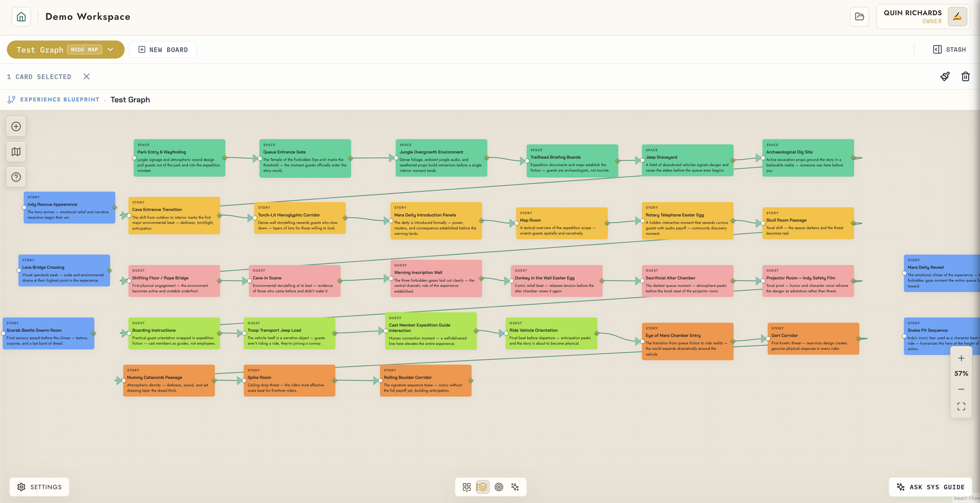This screenshot has width=980, height=503.
Task: Open the folder icon next to the user profile
Action: pyautogui.click(x=859, y=16)
